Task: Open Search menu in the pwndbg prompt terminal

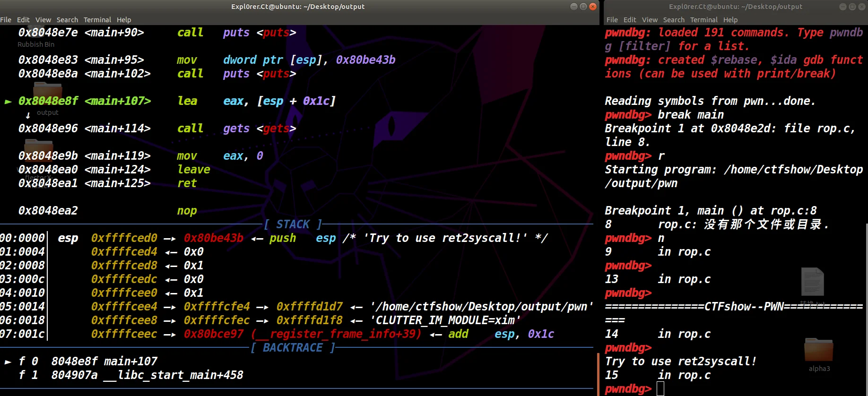Action: pos(674,20)
